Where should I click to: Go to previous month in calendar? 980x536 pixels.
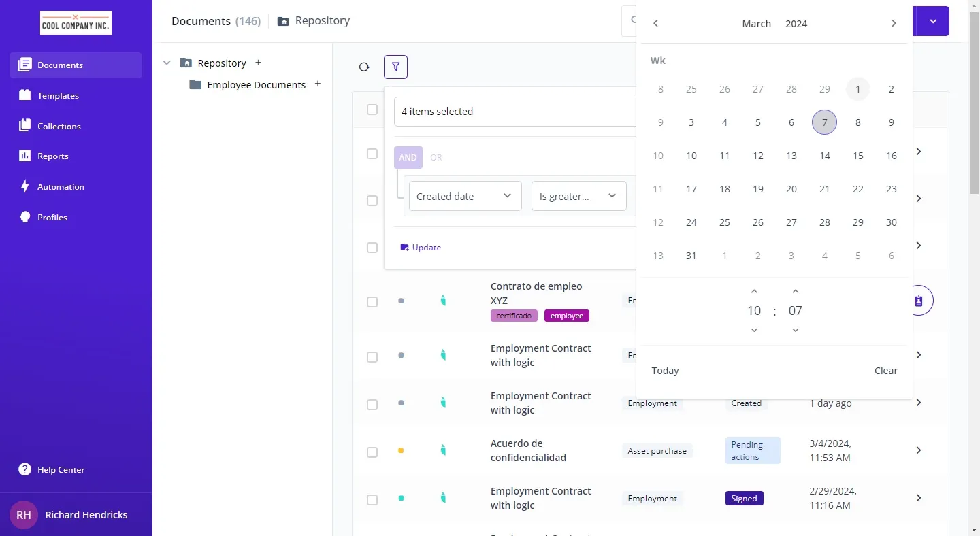[x=655, y=24]
